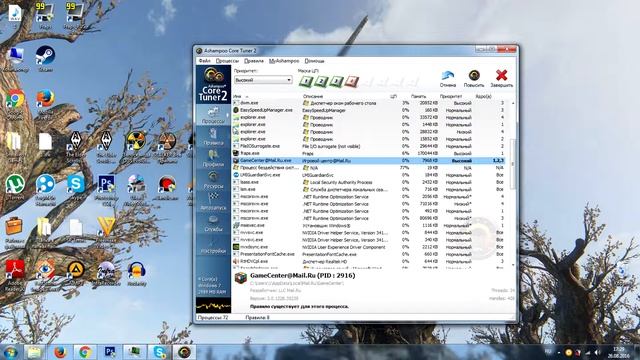Select the LMSGuardianSvc.exe process row
The image size is (640, 360).
point(369,175)
